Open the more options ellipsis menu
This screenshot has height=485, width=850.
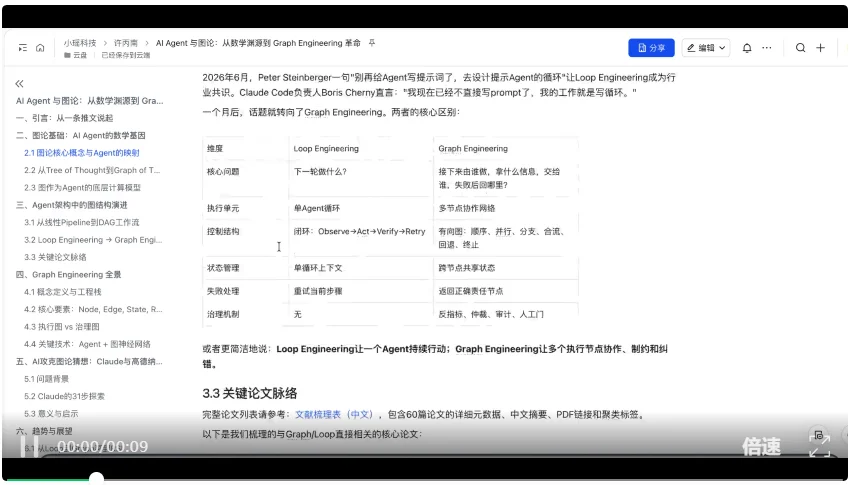click(x=767, y=48)
